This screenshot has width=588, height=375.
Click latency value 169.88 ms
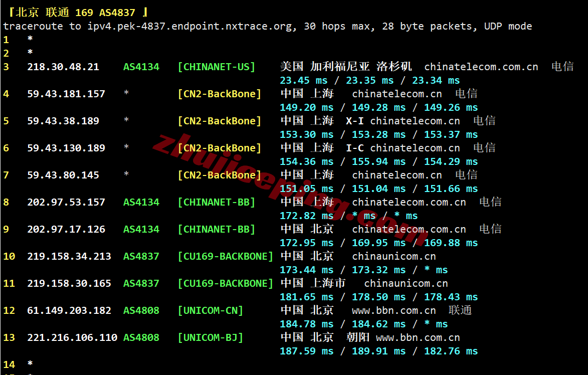click(x=451, y=243)
